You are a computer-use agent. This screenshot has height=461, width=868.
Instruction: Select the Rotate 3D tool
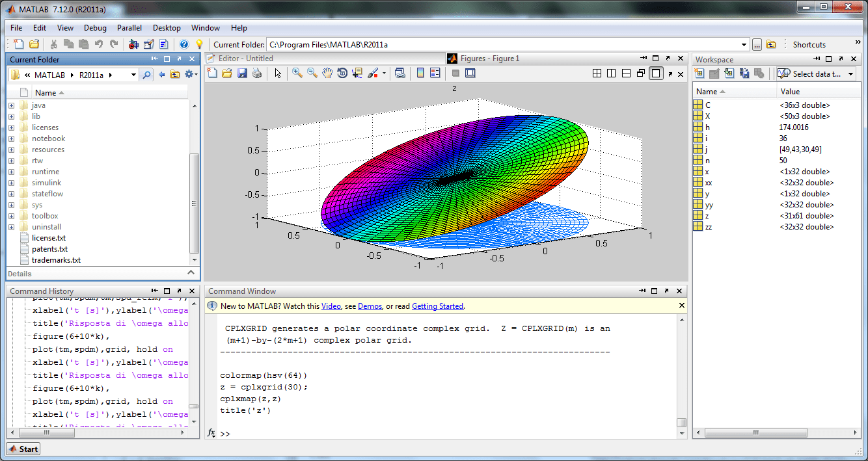point(342,73)
